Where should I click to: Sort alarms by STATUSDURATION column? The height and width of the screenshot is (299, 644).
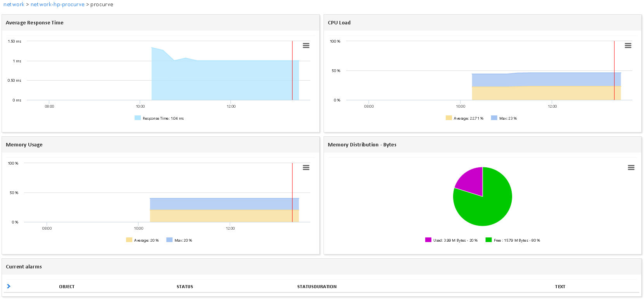tap(317, 287)
